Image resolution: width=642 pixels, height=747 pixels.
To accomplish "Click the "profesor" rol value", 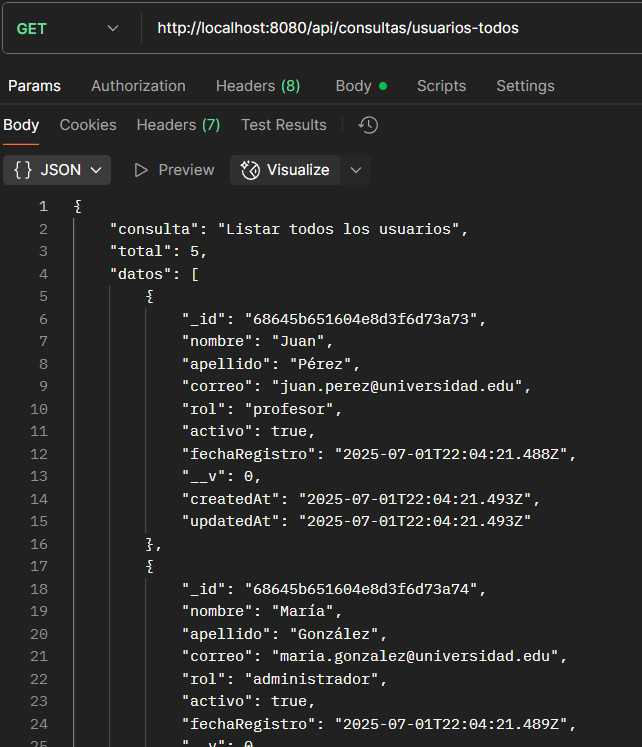I will coord(289,409).
